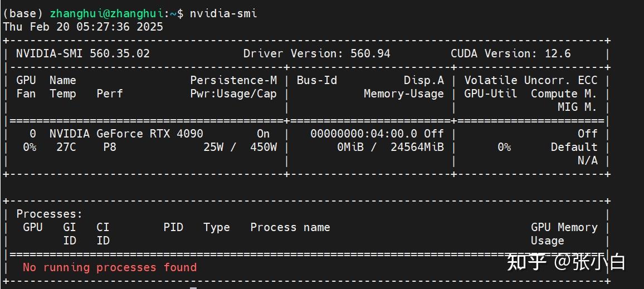
Task: Click the Memory-Usage column header
Action: coord(404,94)
